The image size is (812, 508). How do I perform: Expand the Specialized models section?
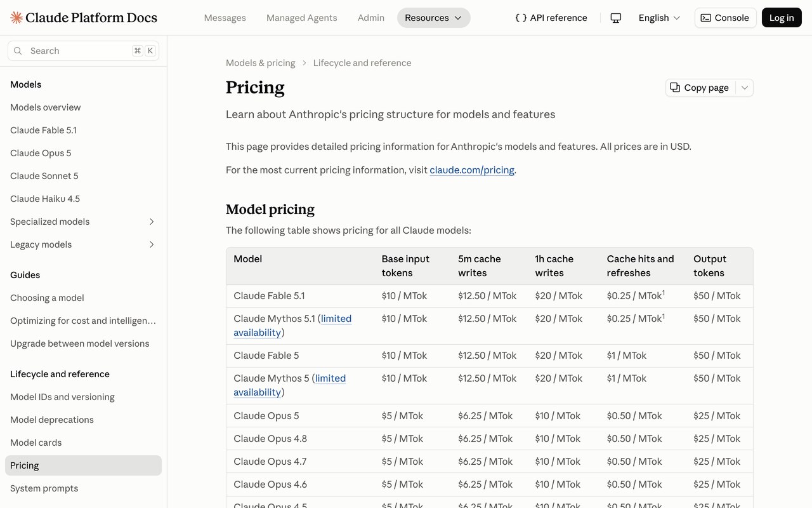[x=152, y=222]
